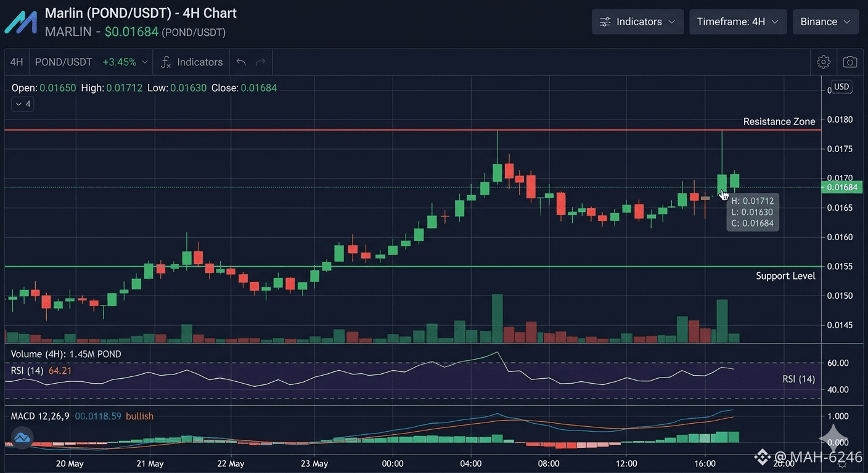Click the Volume (4H) legend label

[66, 354]
